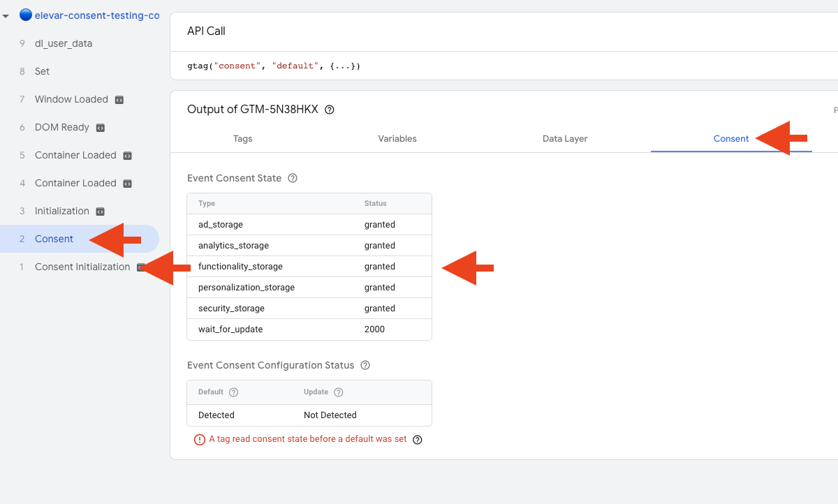Click help icon next to Default column
Viewport: 838px width, 504px height.
pos(234,392)
